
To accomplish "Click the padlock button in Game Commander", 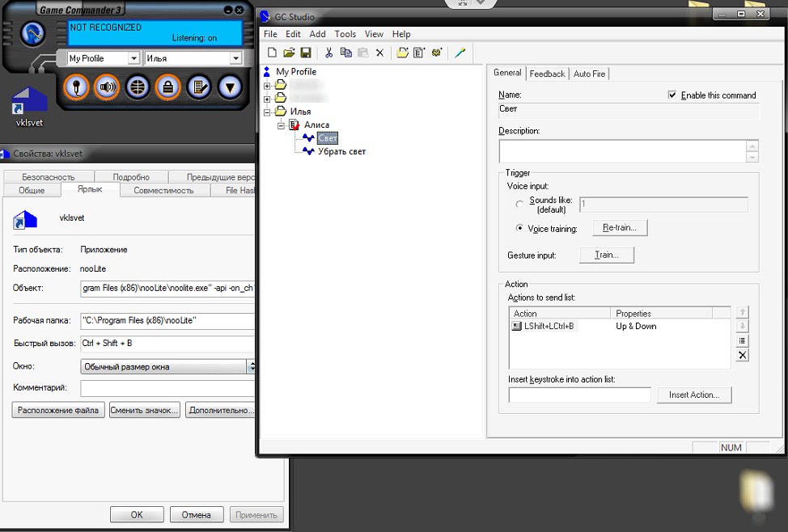I will tap(168, 87).
